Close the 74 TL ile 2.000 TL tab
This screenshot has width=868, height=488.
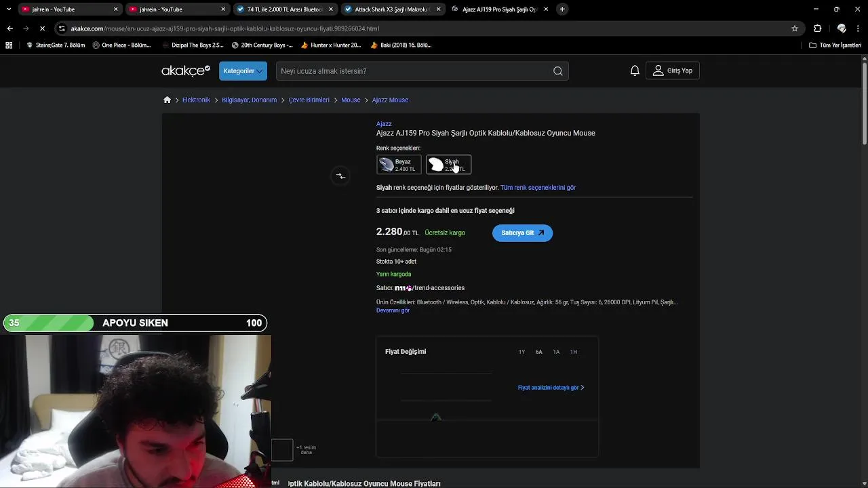[x=330, y=9]
